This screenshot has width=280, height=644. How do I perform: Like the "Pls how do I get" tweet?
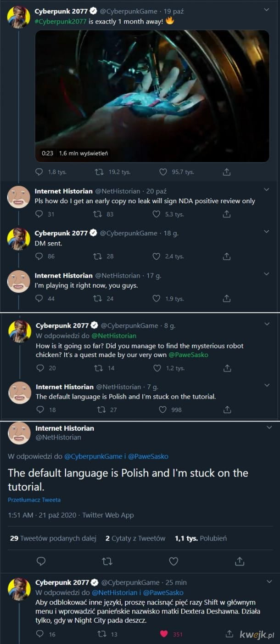pos(157,214)
